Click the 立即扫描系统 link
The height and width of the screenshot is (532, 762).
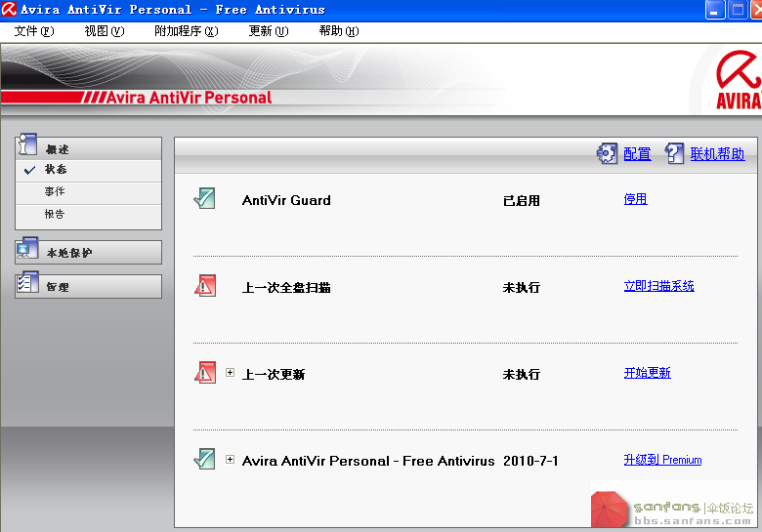[659, 286]
